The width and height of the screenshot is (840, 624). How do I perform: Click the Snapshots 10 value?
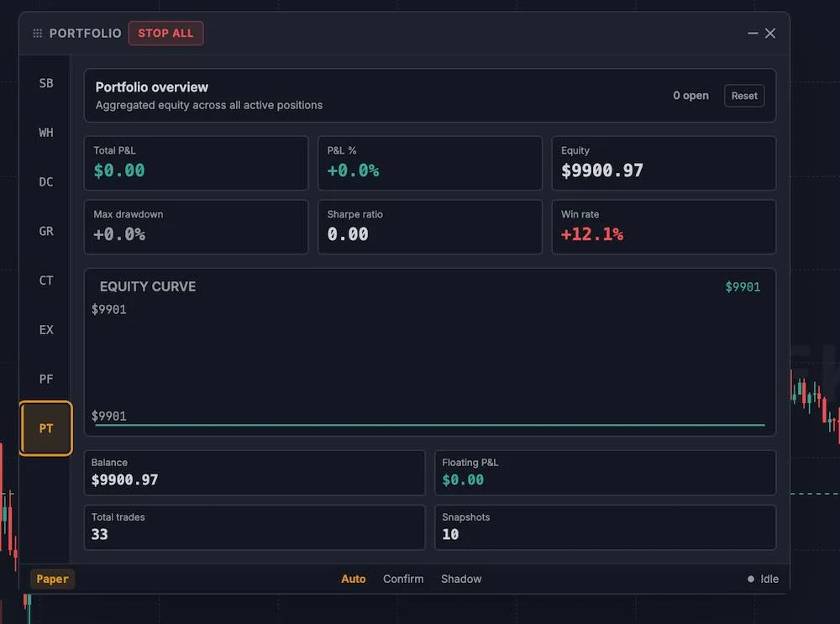click(450, 534)
